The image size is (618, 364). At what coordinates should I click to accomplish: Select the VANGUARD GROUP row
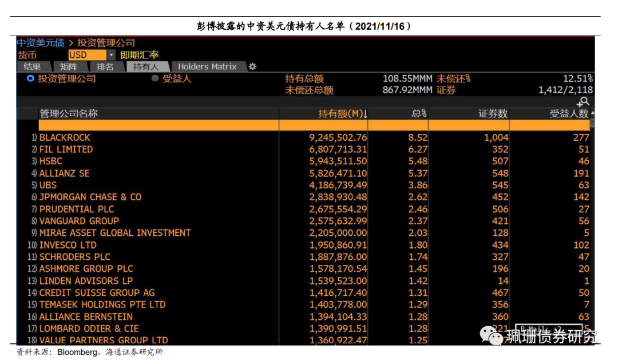[303, 221]
